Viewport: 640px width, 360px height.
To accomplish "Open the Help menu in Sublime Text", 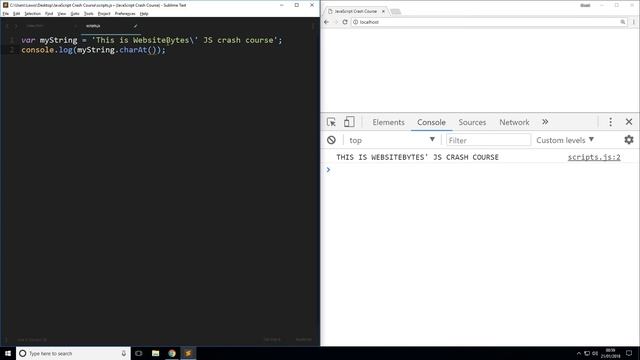I will coord(144,14).
